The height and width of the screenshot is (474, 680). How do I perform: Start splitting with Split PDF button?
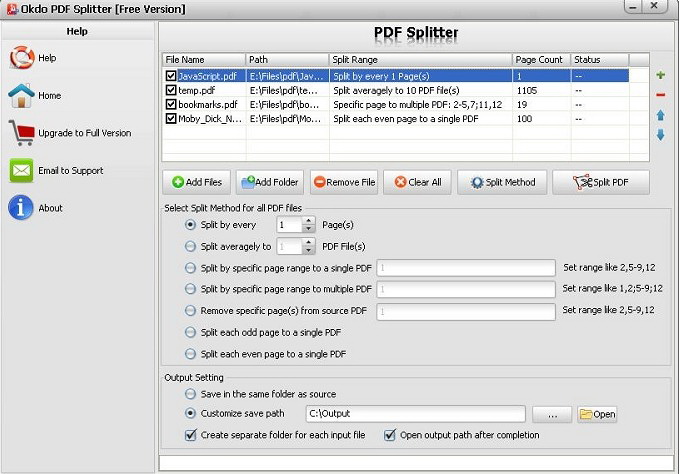tap(601, 182)
